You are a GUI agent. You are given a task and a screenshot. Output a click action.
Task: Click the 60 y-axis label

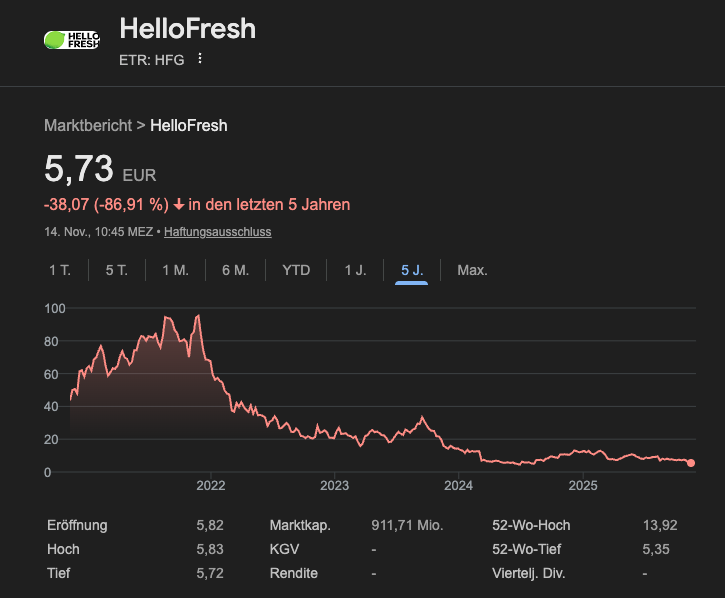51,374
